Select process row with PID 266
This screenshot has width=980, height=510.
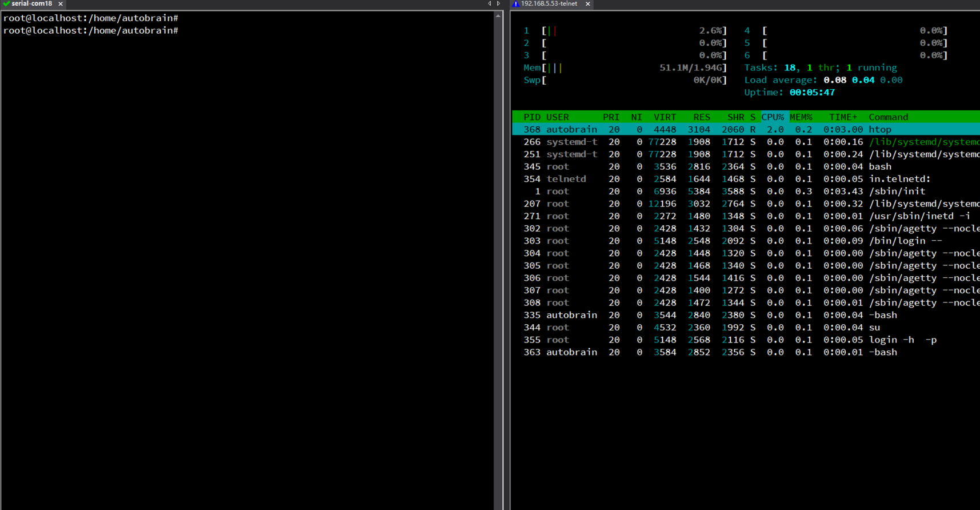(x=746, y=142)
